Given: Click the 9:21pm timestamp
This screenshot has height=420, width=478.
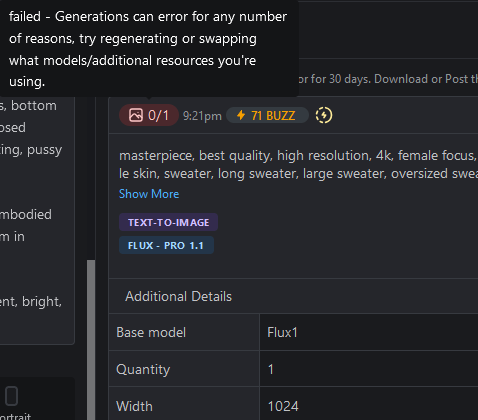Looking at the screenshot, I should [202, 116].
